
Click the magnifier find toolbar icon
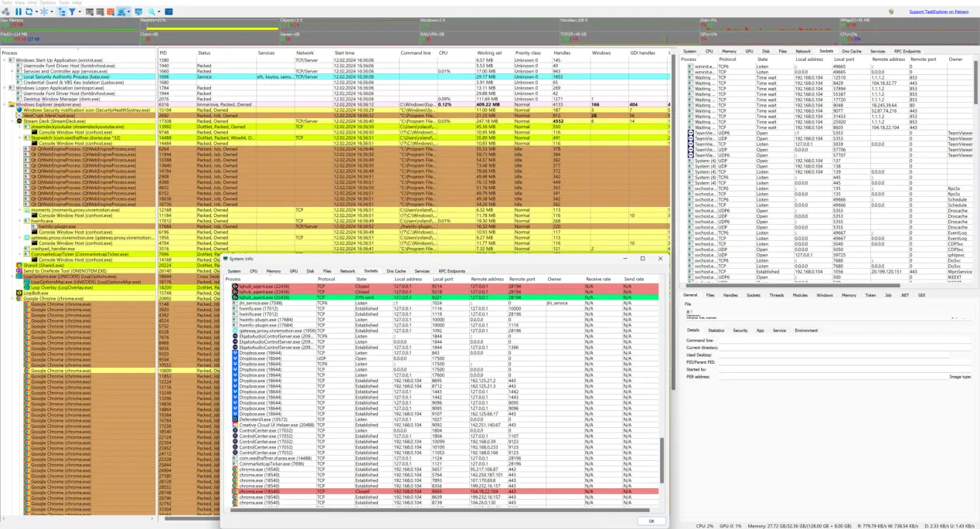152,12
